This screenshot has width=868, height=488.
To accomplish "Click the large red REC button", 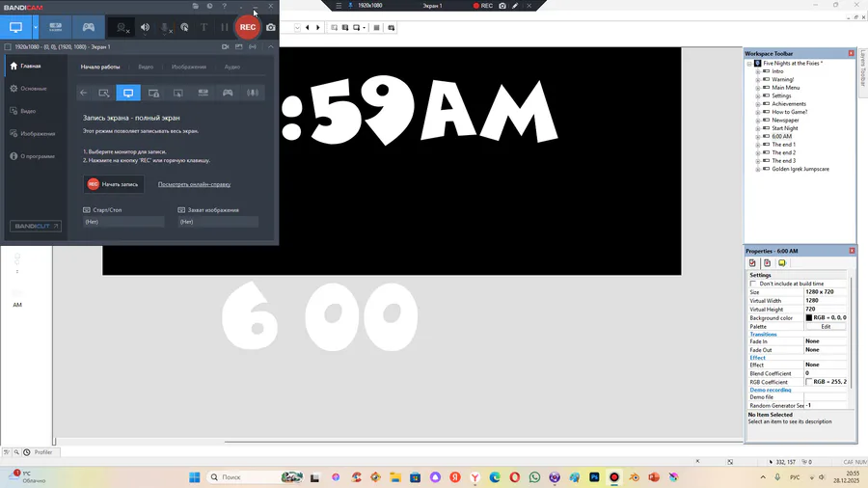I will coord(248,27).
